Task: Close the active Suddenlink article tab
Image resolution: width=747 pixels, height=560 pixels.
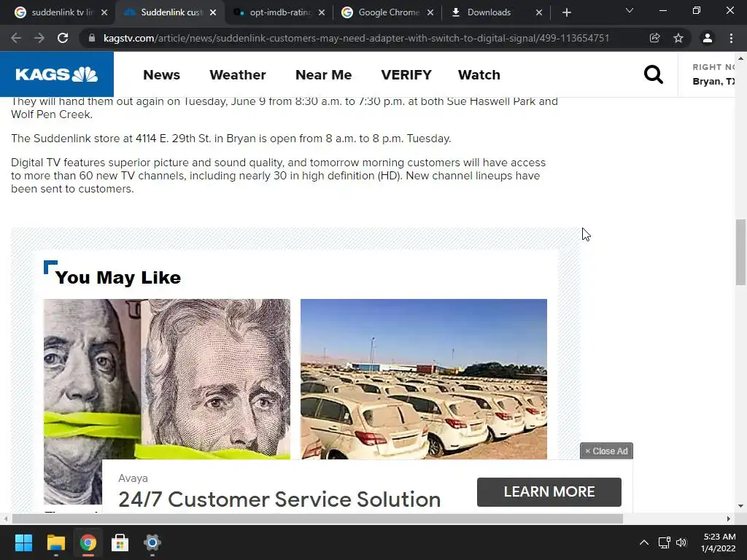Action: (213, 12)
